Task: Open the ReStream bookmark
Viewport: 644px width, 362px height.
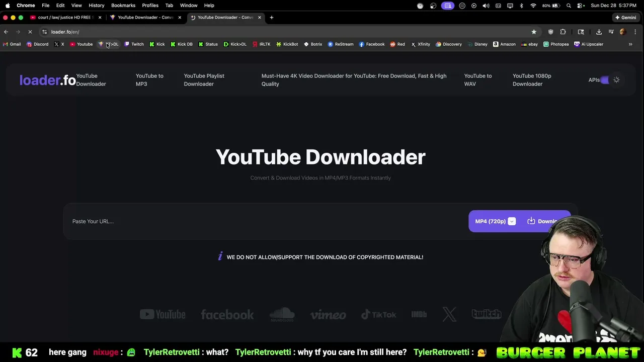Action: tap(341, 44)
